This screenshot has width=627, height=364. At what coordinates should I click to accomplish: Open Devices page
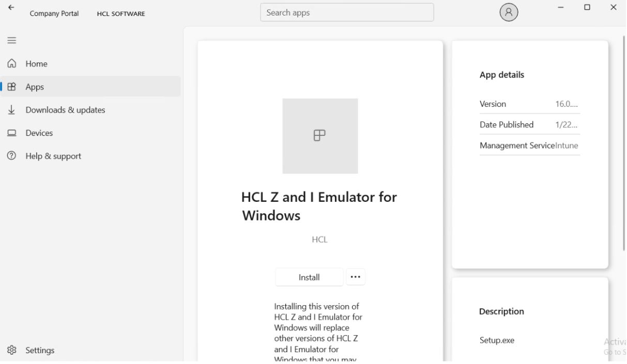coord(91,133)
